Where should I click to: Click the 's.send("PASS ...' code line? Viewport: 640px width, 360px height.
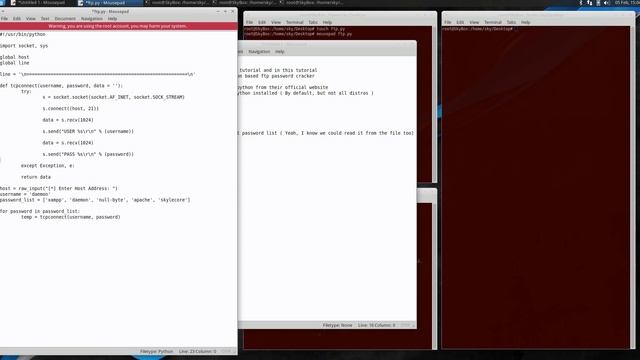[x=88, y=154]
